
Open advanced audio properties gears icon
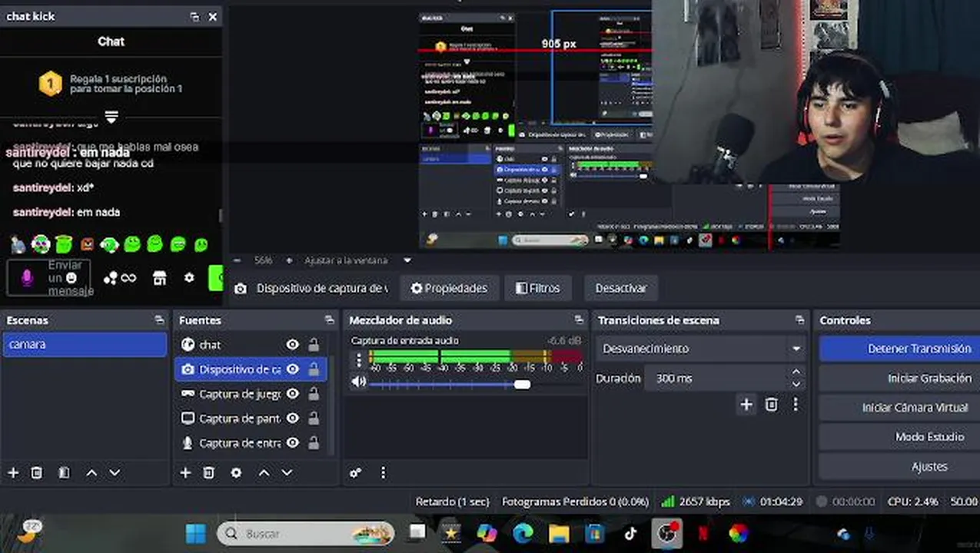click(355, 473)
